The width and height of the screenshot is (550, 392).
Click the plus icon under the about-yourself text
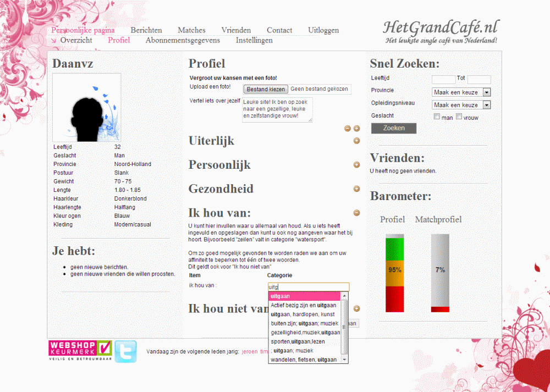(x=357, y=128)
